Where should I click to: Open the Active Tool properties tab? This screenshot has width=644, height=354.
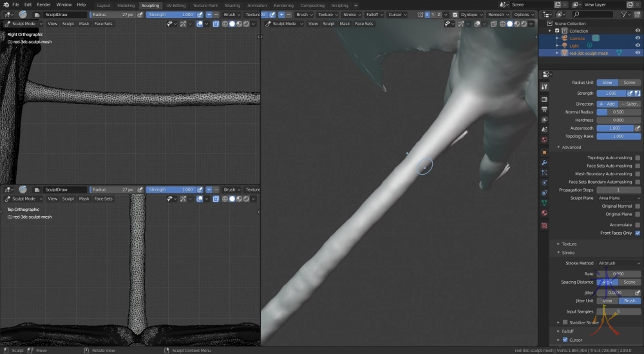(544, 86)
